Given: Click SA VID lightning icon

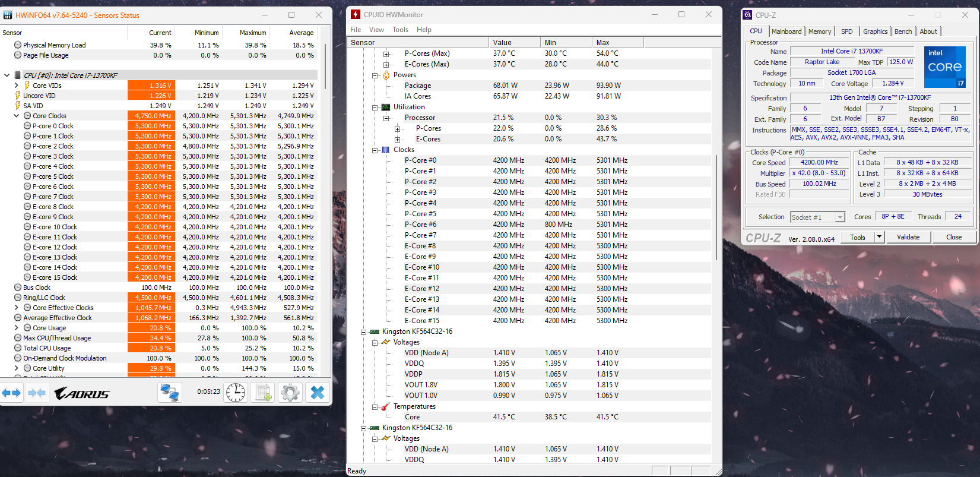Looking at the screenshot, I should coord(18,106).
